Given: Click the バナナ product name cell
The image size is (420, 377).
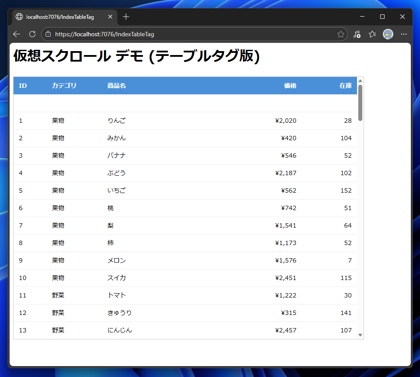Looking at the screenshot, I should pyautogui.click(x=116, y=156).
